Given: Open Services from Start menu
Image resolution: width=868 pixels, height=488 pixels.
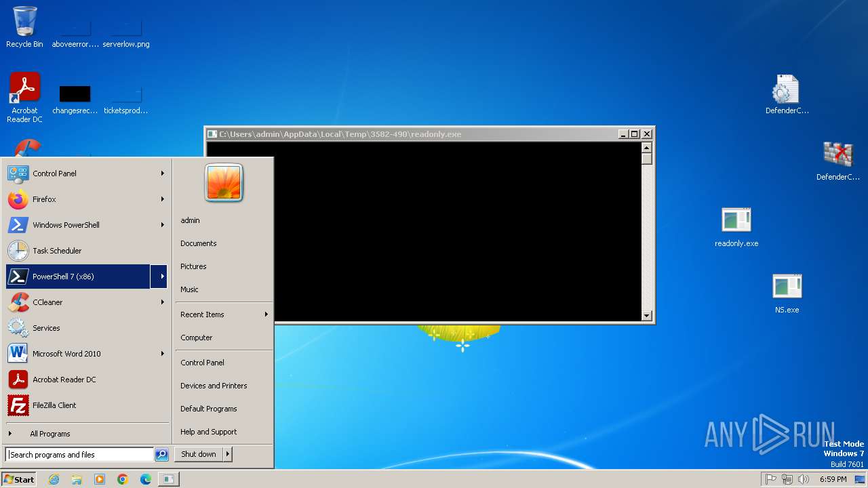Looking at the screenshot, I should pos(87,328).
